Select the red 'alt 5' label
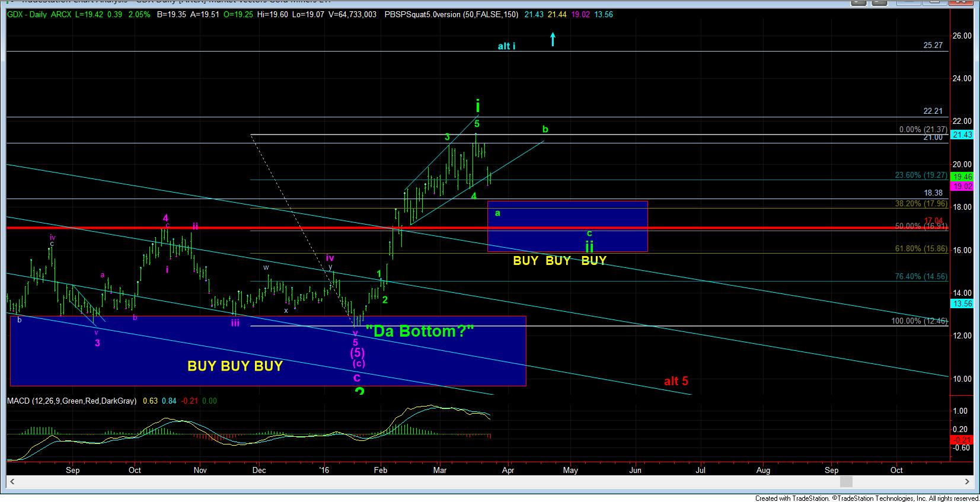 coord(676,381)
